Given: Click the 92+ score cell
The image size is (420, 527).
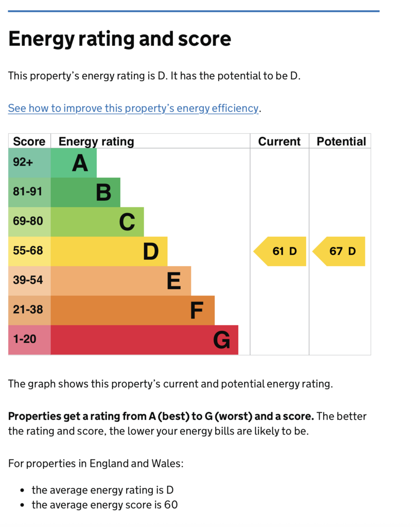Looking at the screenshot, I should (29, 163).
